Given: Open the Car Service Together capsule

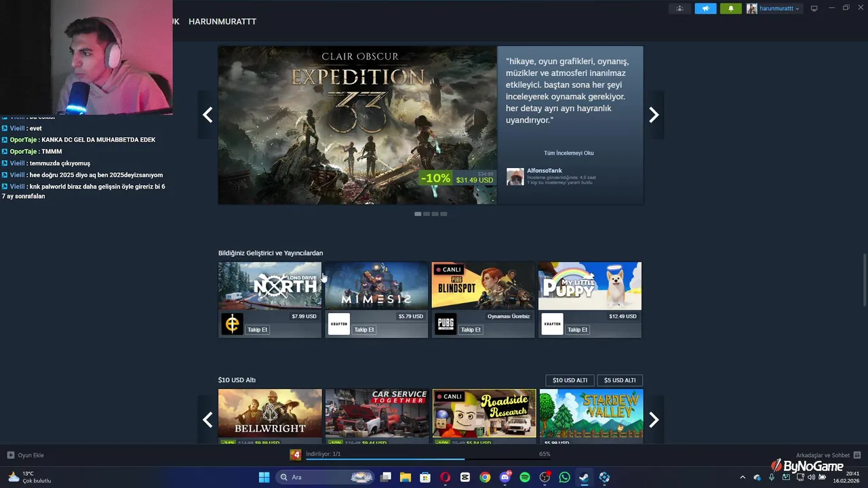Looking at the screenshot, I should [376, 413].
